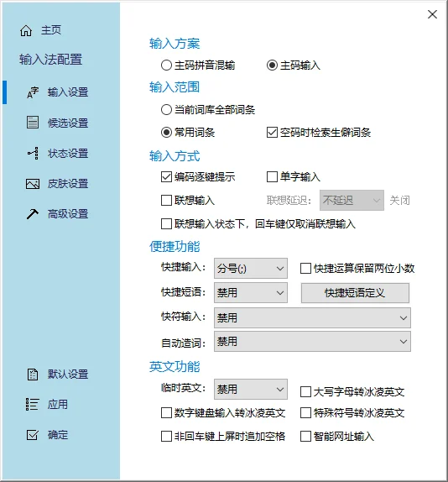Select the 主码拼音混输 radio button
This screenshot has width=448, height=482.
pyautogui.click(x=166, y=65)
